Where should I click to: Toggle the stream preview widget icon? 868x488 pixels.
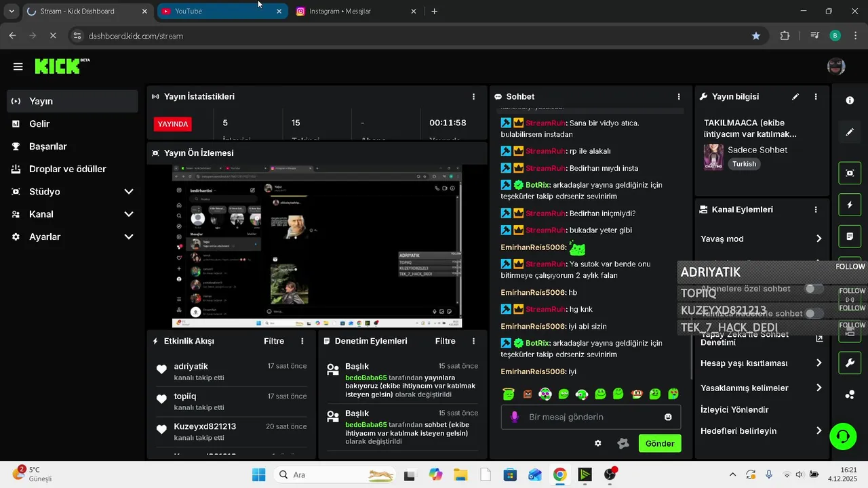(x=850, y=173)
